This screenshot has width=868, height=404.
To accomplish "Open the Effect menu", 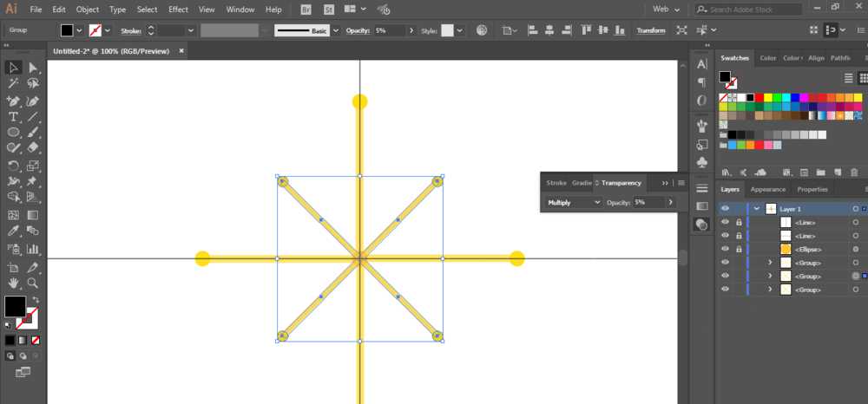I will click(178, 10).
